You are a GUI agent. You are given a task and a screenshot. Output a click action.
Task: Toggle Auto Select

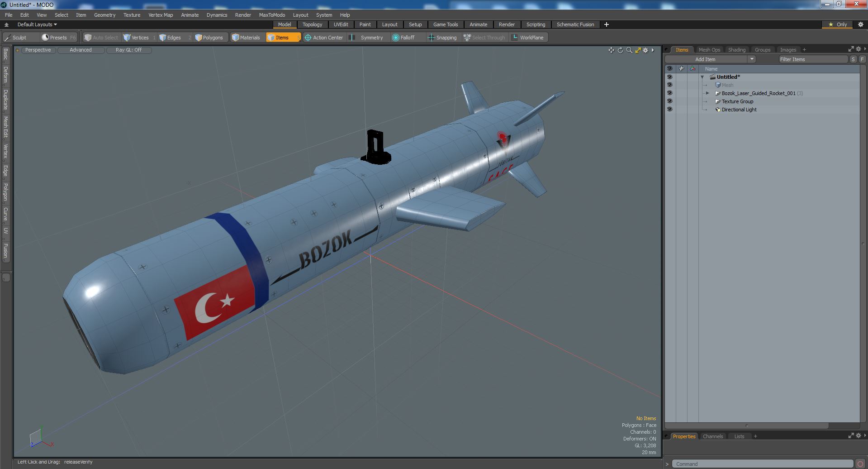[101, 38]
